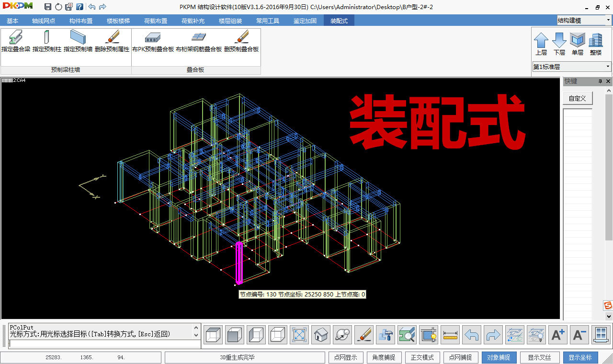Enable 显示叉丝 crosshair display

tap(540, 357)
